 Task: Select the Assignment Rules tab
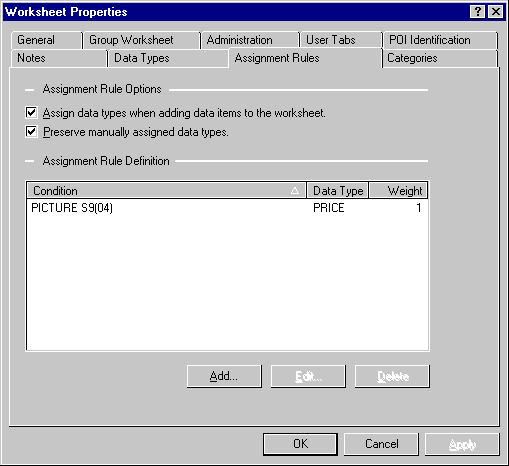point(305,58)
